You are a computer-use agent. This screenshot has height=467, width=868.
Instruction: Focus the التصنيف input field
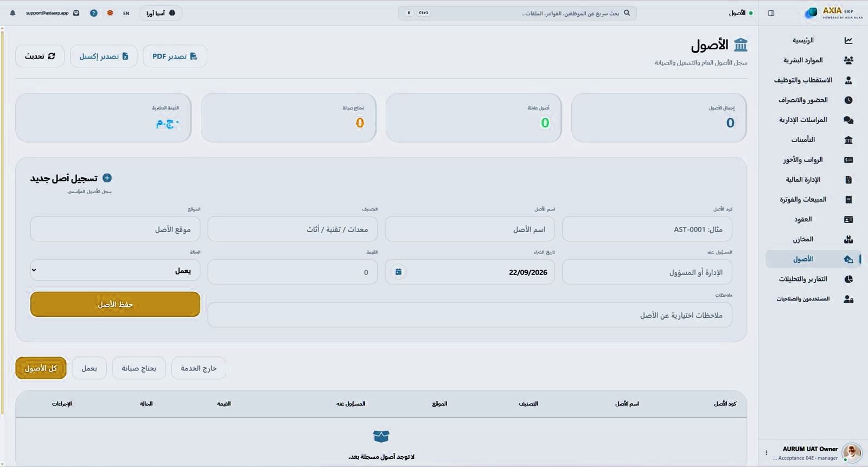click(x=292, y=229)
